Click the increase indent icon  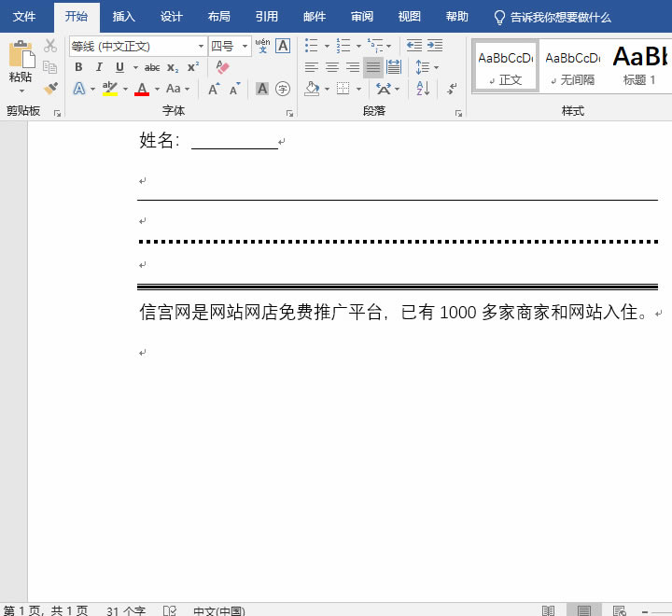(x=435, y=46)
